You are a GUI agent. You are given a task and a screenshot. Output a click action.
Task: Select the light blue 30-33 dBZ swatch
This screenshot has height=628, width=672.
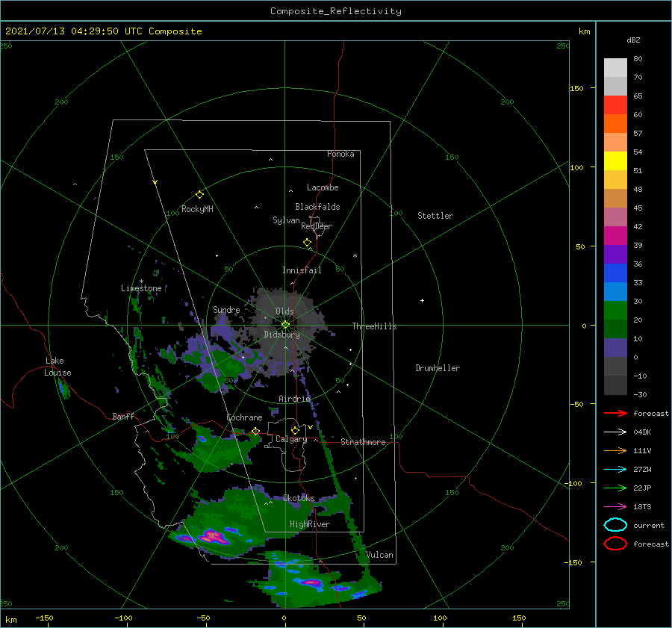pos(615,292)
